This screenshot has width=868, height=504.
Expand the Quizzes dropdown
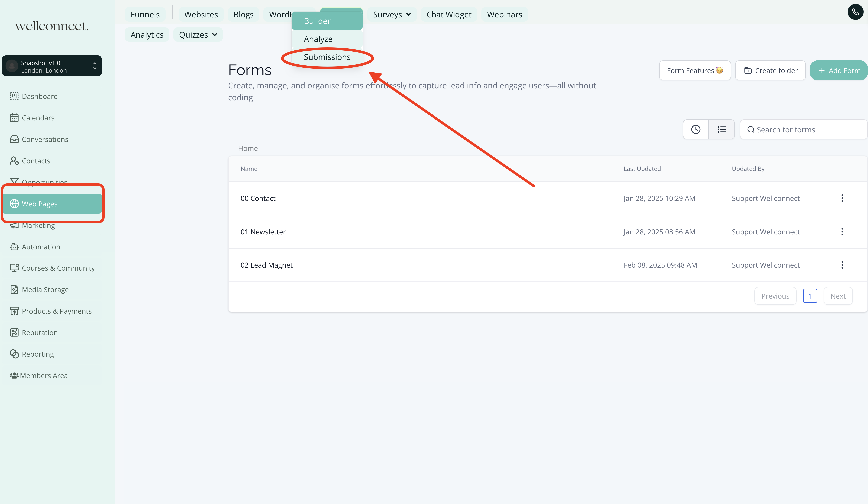tap(198, 35)
